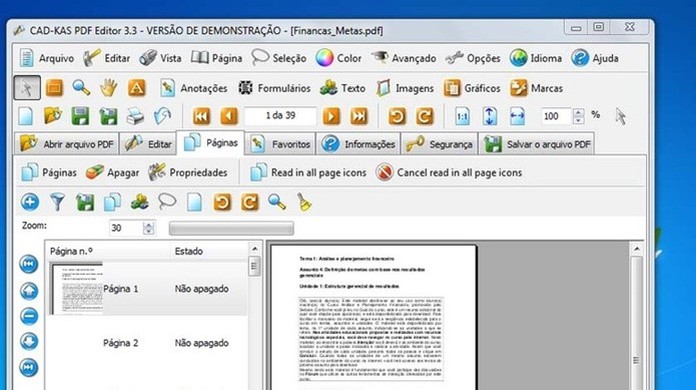Screen dimensions: 696x390
Task: Click the page number field showing 1 da 39
Action: [x=281, y=116]
